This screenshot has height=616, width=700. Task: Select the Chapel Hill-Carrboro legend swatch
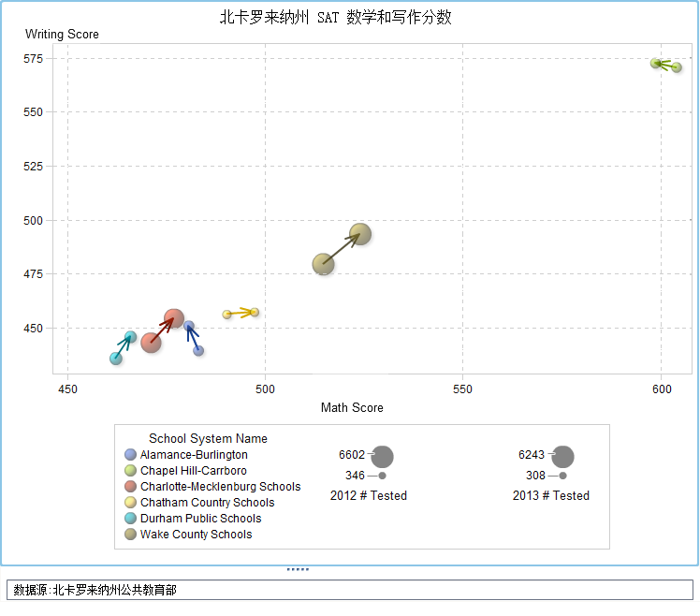131,471
